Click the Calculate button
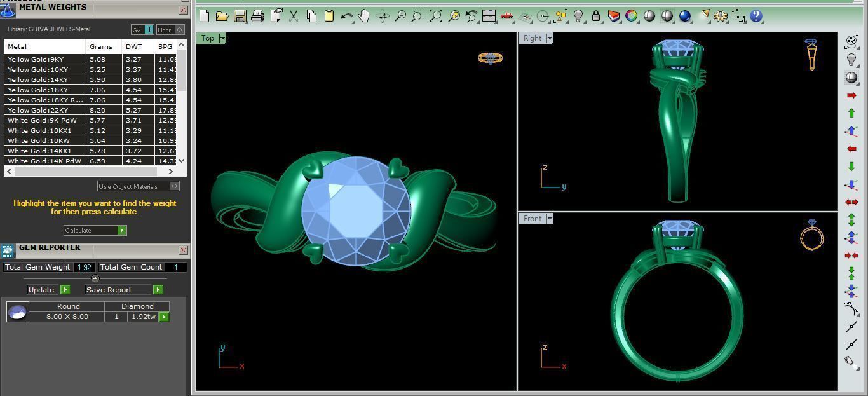This screenshot has height=396, width=868. pos(95,230)
